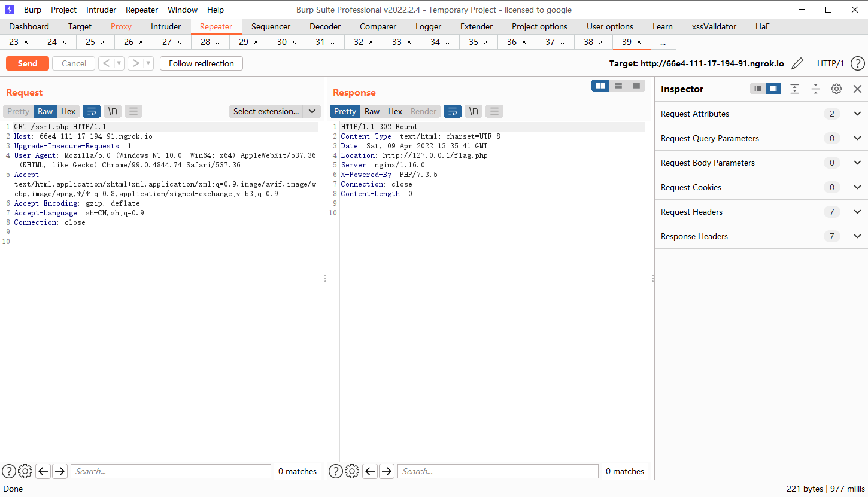Open forward history dropdown arrow
The width and height of the screenshot is (868, 497).
click(x=148, y=63)
